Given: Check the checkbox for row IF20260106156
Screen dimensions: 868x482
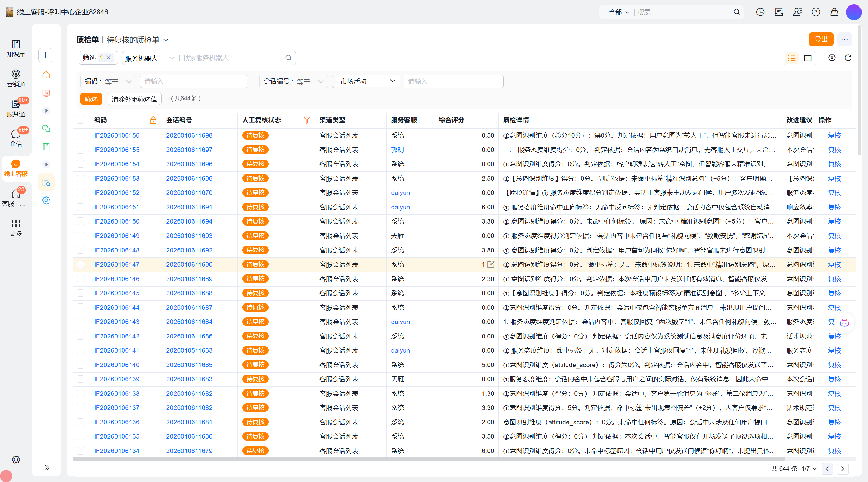Looking at the screenshot, I should coord(80,135).
